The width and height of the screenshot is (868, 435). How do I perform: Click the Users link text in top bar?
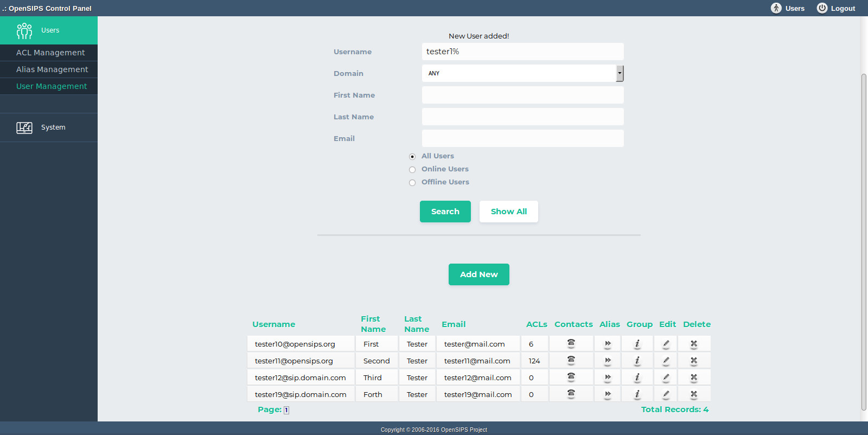pos(795,9)
